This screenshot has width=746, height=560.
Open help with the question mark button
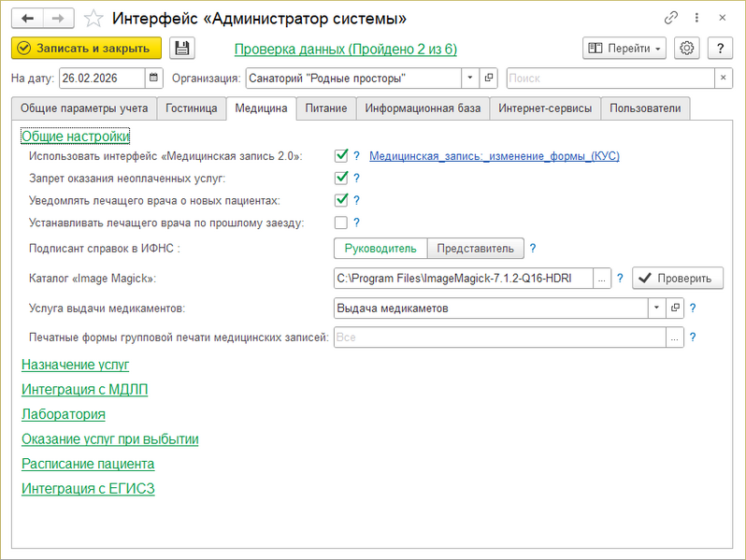pyautogui.click(x=721, y=49)
